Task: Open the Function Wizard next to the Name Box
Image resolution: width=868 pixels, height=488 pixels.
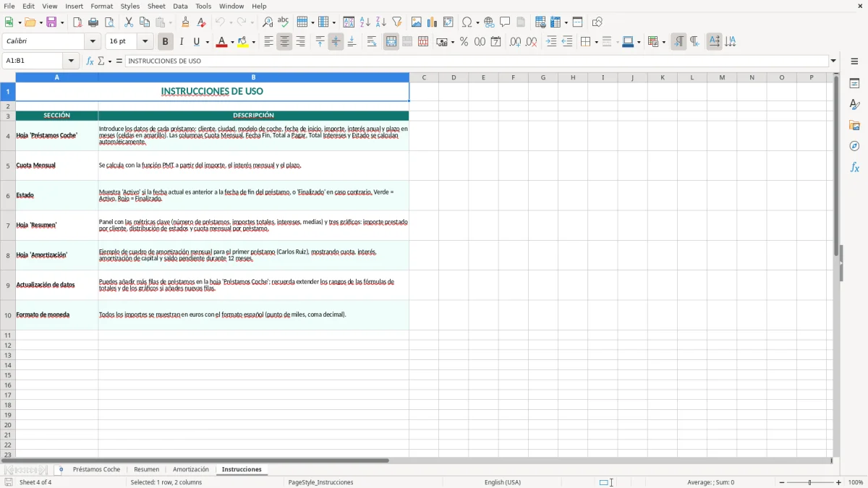Action: tap(90, 61)
